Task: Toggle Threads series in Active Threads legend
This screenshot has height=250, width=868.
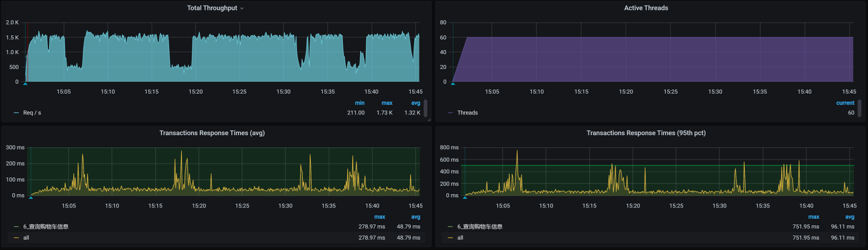Action: (x=467, y=113)
